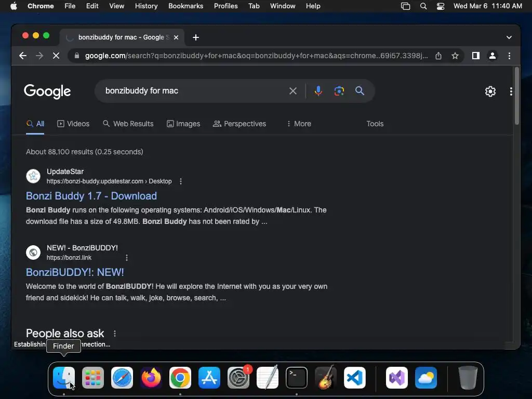Open Visual Studio Code in the Dock
Viewport: 532px width, 399px height.
pyautogui.click(x=355, y=378)
